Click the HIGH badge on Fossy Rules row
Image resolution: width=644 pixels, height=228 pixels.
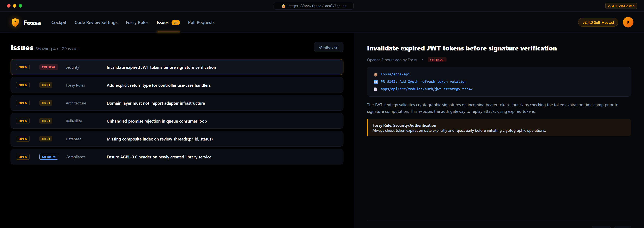pyautogui.click(x=46, y=85)
